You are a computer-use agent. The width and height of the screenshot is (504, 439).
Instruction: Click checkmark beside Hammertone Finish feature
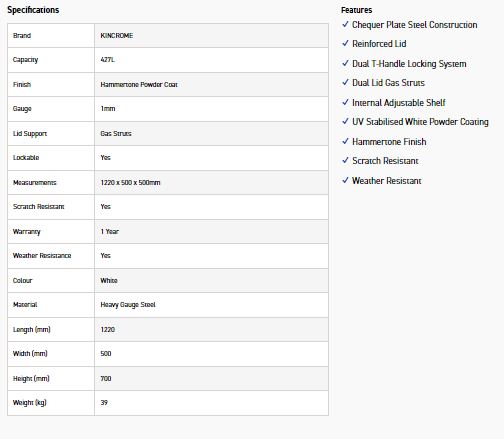(345, 141)
